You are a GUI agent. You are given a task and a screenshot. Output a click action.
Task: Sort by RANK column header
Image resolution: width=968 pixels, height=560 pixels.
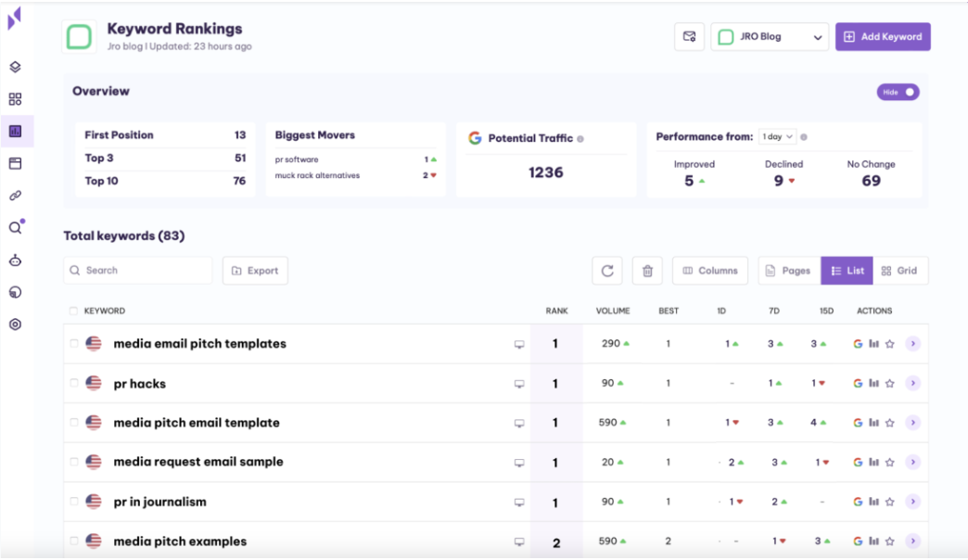tap(556, 311)
